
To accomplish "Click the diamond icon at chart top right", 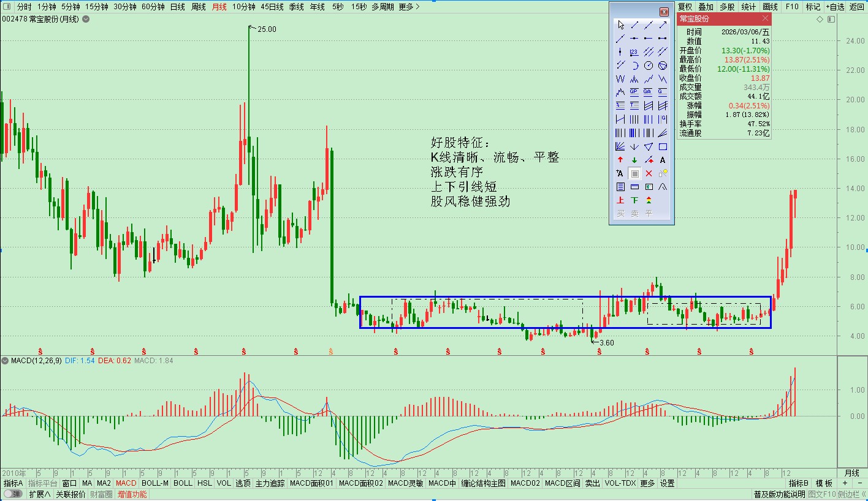I will point(820,19).
